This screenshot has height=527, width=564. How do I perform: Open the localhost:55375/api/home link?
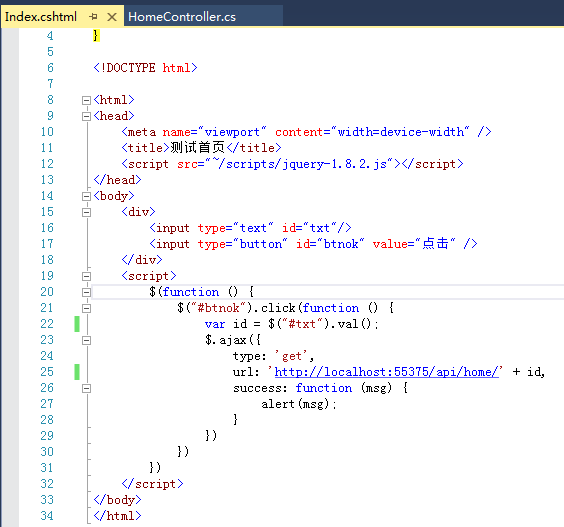[387, 372]
